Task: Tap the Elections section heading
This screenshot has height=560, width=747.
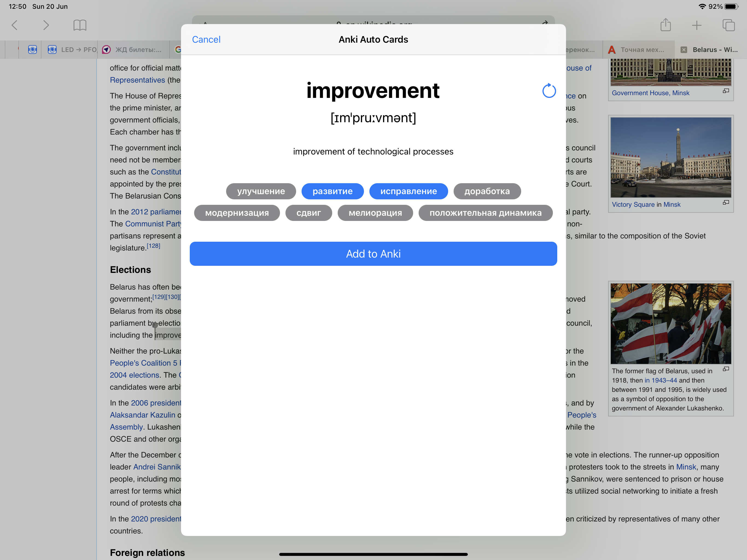Action: tap(130, 270)
